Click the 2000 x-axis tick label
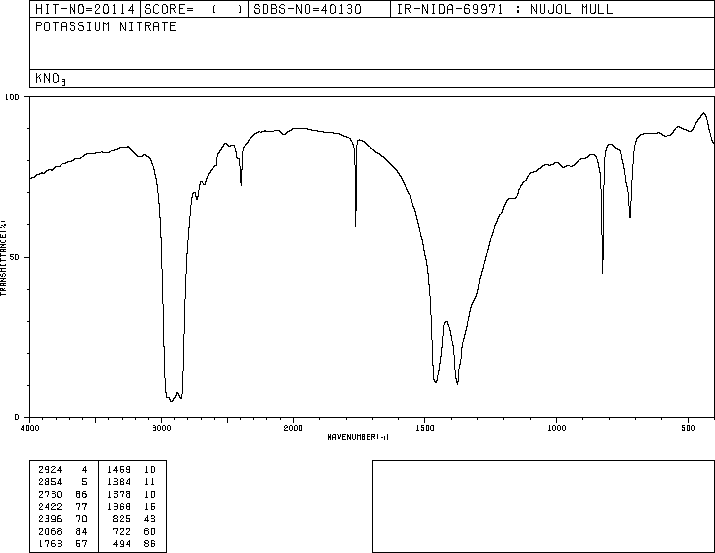Screen dimensions: 715x553 [293, 428]
